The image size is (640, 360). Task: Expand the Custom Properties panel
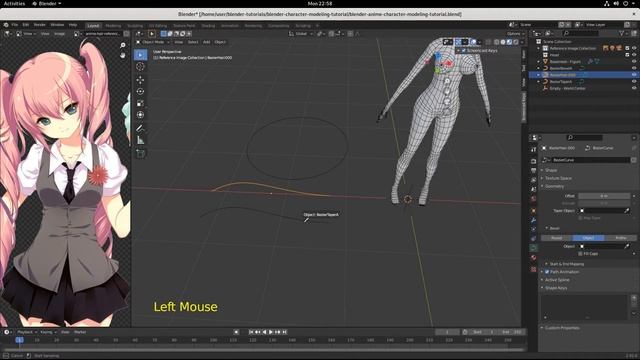pyautogui.click(x=561, y=328)
